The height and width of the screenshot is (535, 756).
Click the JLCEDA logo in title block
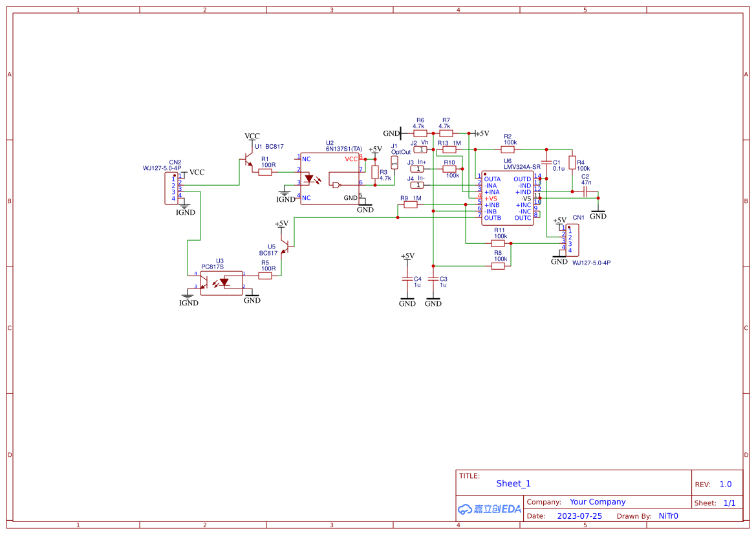coord(488,508)
